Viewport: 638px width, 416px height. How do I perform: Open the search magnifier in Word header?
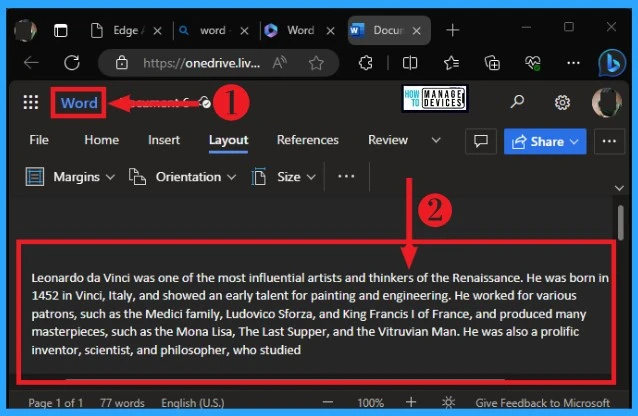click(517, 101)
